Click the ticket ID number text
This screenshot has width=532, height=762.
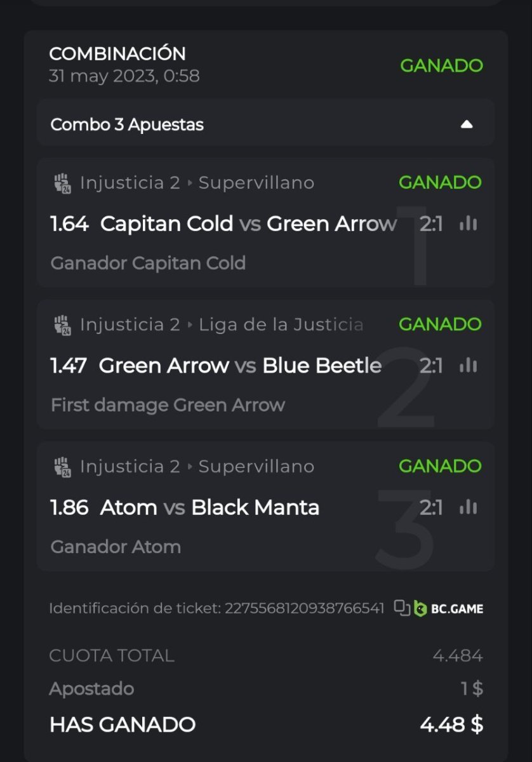click(x=304, y=608)
